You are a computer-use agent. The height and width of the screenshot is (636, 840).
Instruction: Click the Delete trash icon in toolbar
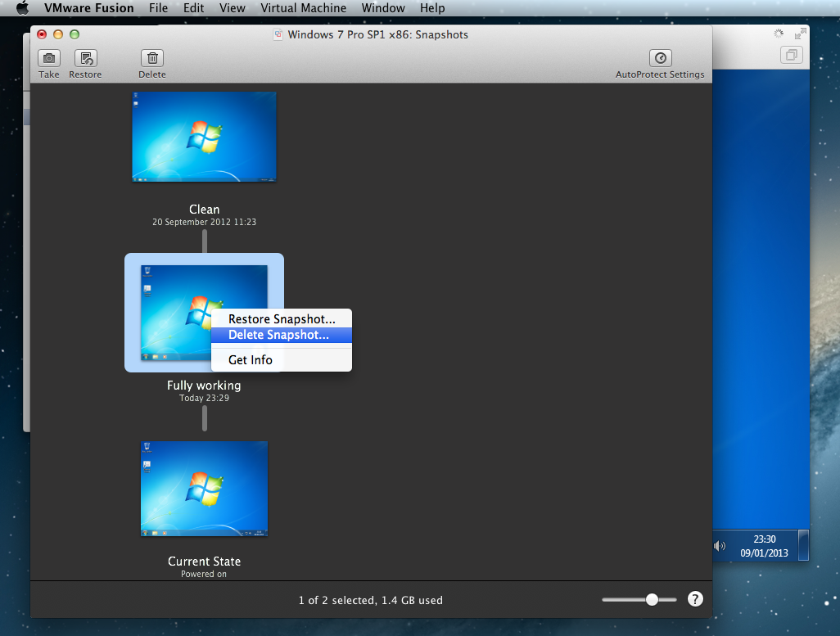coord(151,59)
